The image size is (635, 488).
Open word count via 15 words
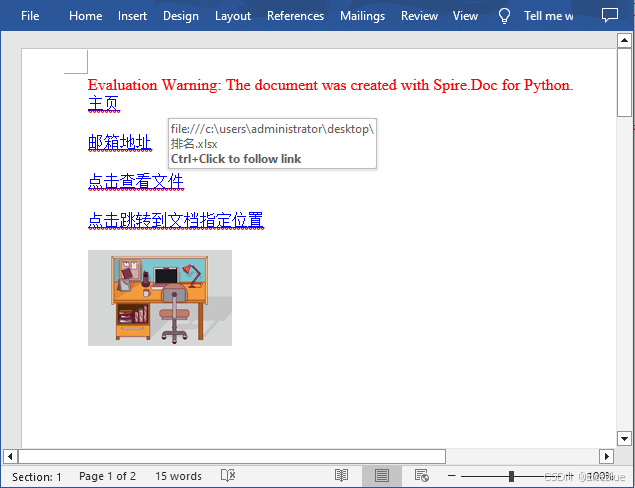(178, 476)
